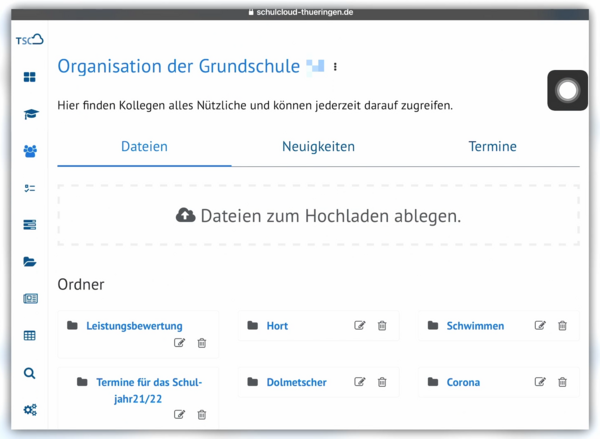Open the dashboard grid icon in sidebar
Viewport: 600px width, 439px height.
coord(30,78)
